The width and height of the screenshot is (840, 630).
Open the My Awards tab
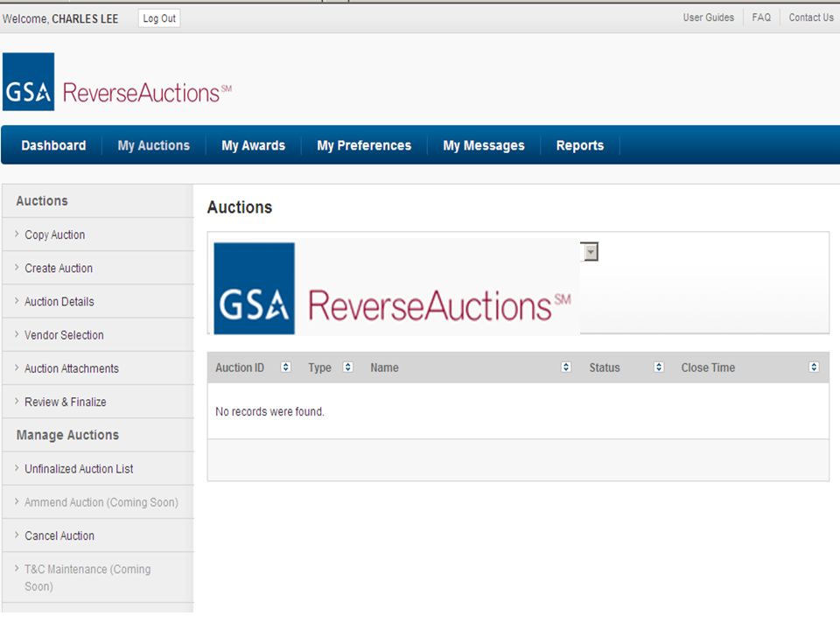(254, 145)
